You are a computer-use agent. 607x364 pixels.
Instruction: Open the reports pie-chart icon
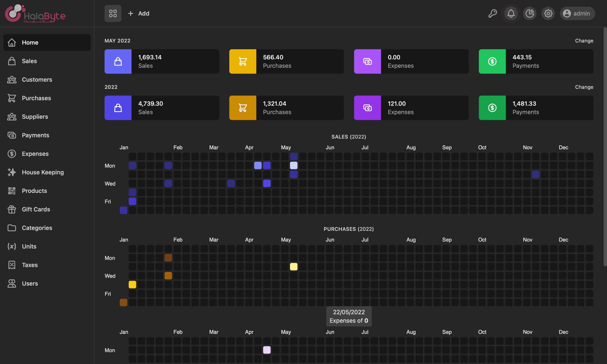[529, 13]
